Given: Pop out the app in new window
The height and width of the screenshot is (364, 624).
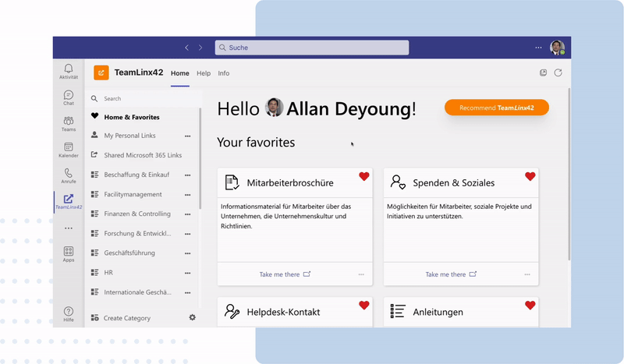Looking at the screenshot, I should (543, 72).
